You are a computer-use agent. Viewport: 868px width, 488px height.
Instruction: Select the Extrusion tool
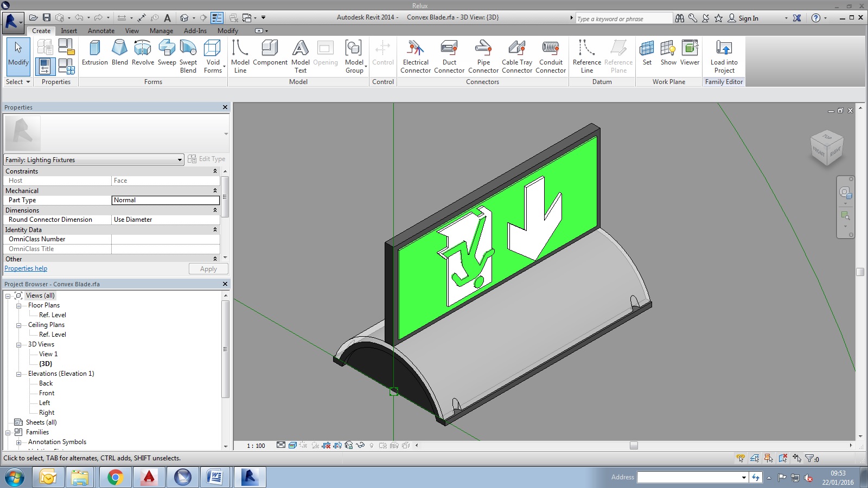click(95, 54)
